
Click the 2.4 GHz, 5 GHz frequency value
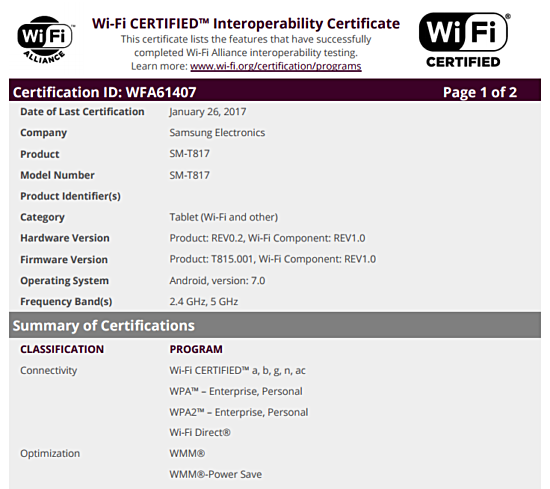(204, 302)
